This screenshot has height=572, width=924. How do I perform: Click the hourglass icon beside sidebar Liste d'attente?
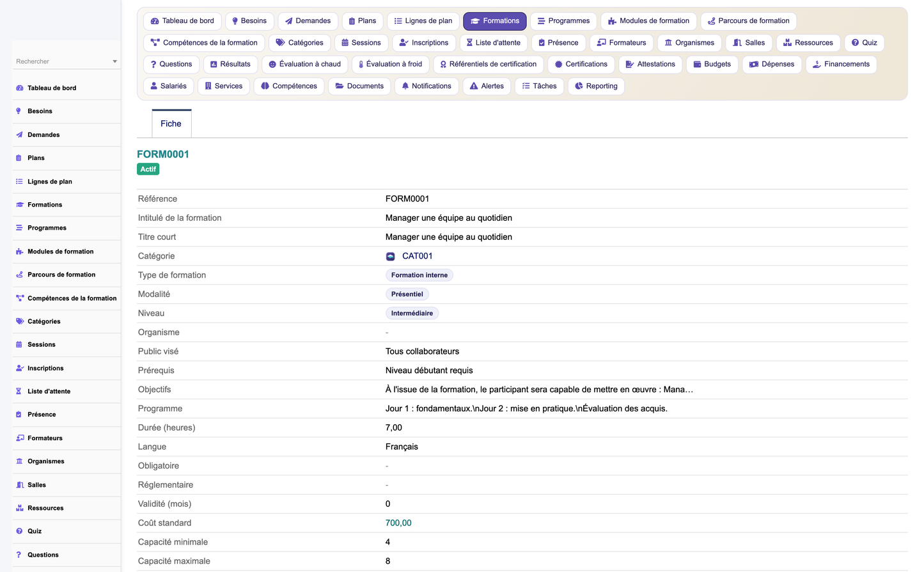point(19,392)
